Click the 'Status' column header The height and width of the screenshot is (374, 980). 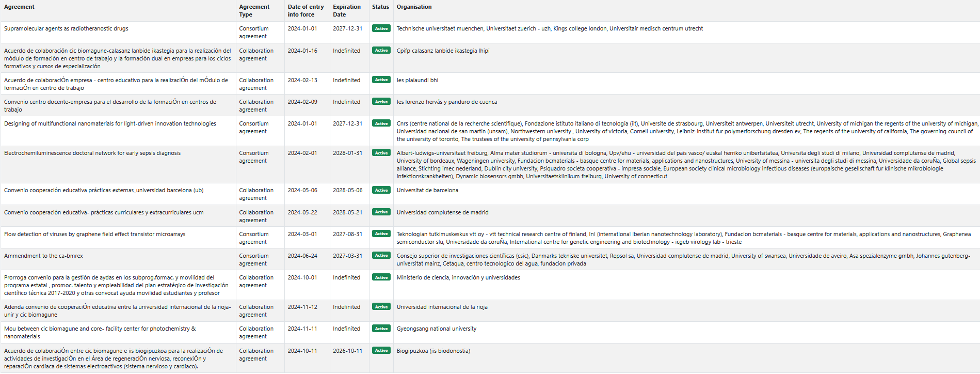pyautogui.click(x=380, y=7)
